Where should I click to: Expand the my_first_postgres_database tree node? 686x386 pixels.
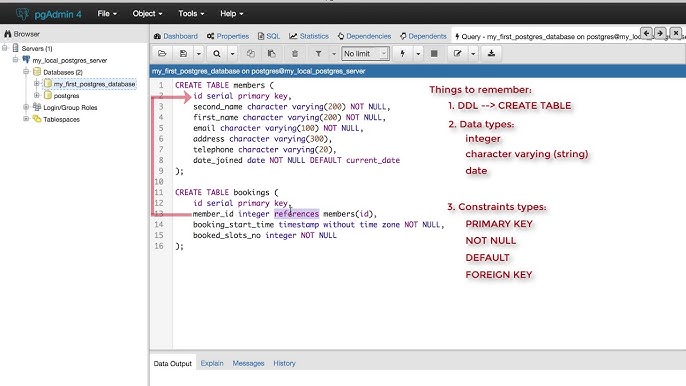pos(37,84)
